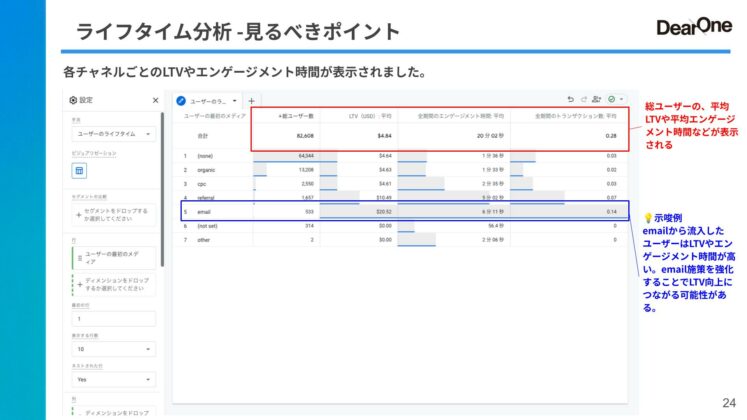Click the email transactions value 0.14
The width and height of the screenshot is (747, 420).
tap(612, 212)
